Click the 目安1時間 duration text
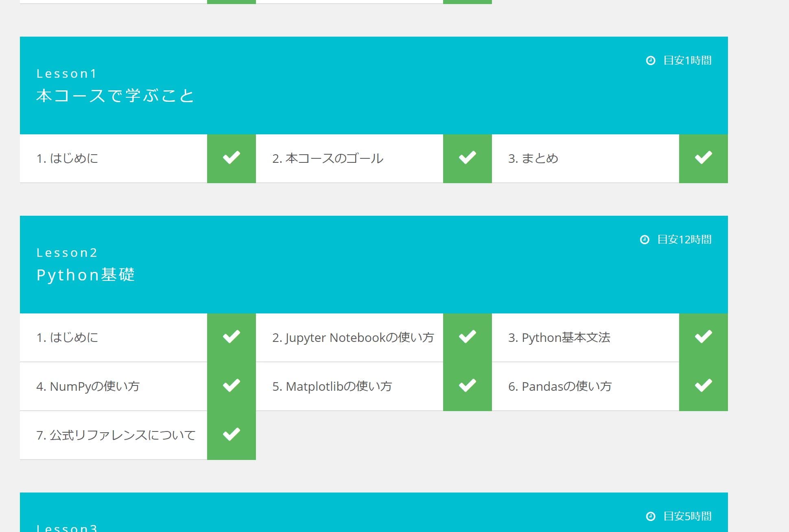 click(x=687, y=61)
